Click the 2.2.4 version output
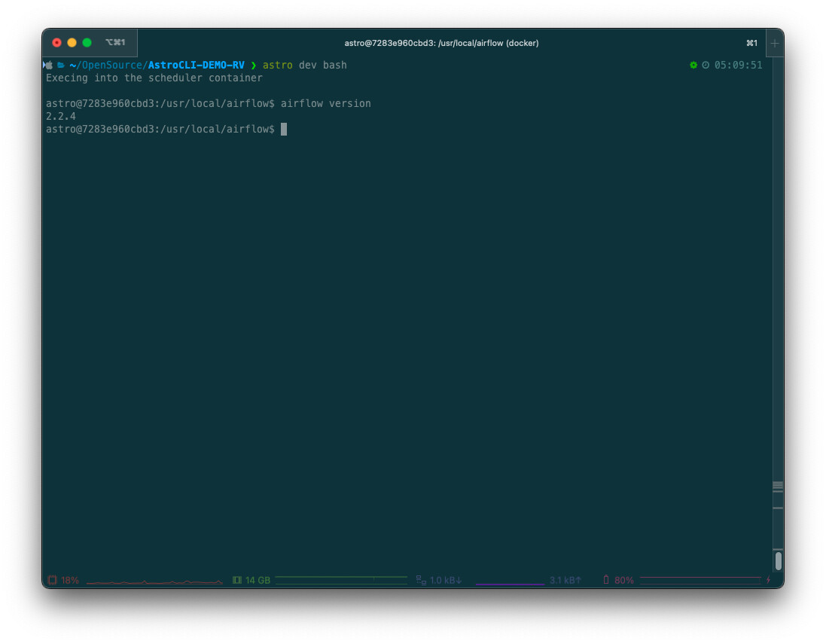The height and width of the screenshot is (644, 826). (60, 117)
